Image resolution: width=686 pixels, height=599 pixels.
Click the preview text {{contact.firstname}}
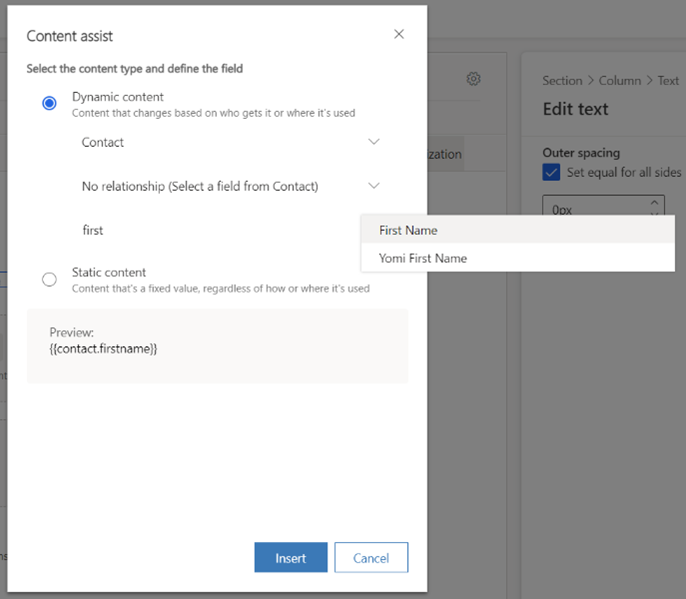click(103, 349)
